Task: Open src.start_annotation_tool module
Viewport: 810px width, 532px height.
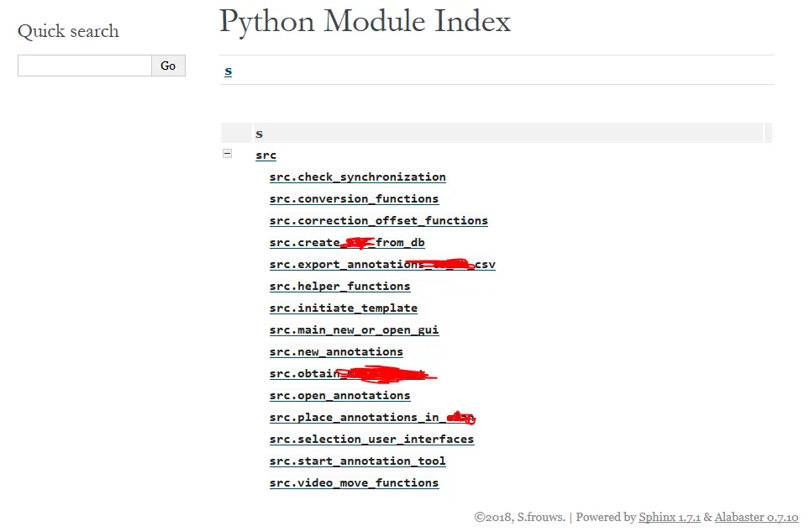Action: [357, 461]
